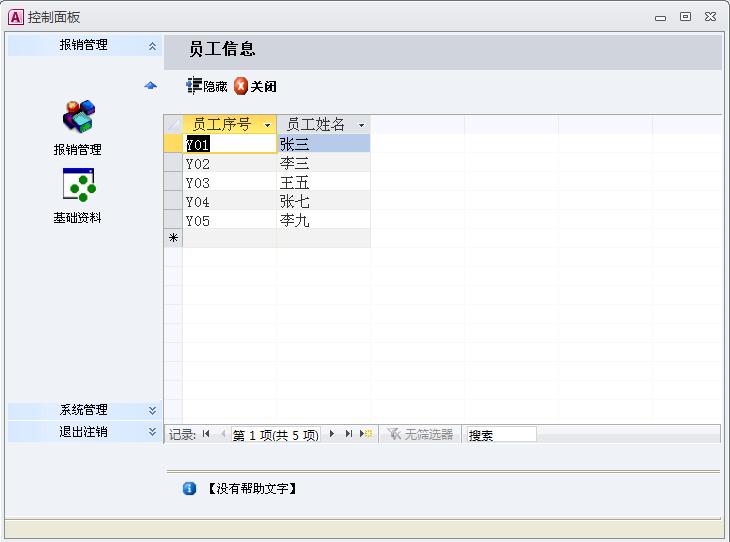Click the blue scroll-up arrow in sidebar
730x542 pixels.
(x=150, y=85)
